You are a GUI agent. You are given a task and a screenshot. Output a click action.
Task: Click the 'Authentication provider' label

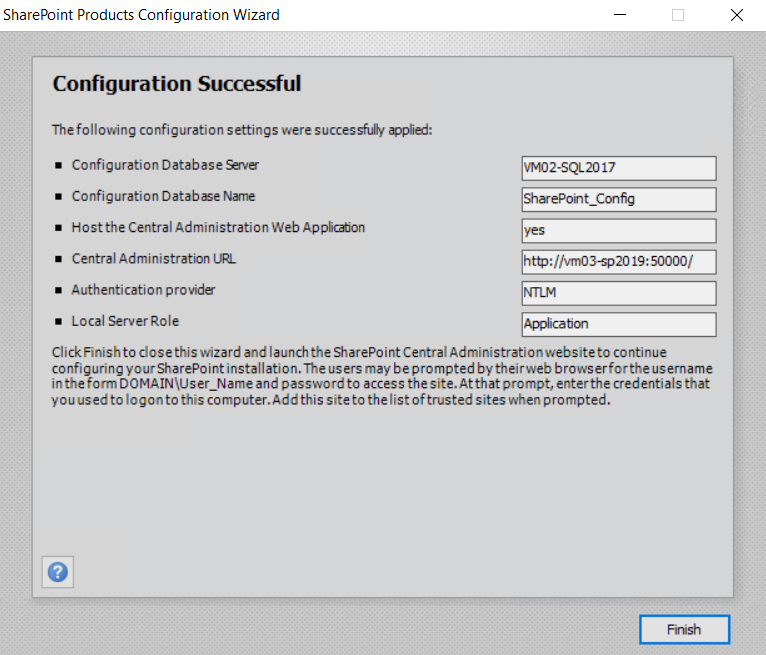click(143, 290)
